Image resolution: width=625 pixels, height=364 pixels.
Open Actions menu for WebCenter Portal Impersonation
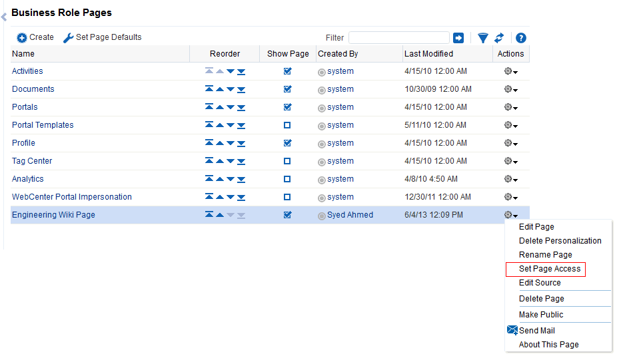pyautogui.click(x=510, y=197)
